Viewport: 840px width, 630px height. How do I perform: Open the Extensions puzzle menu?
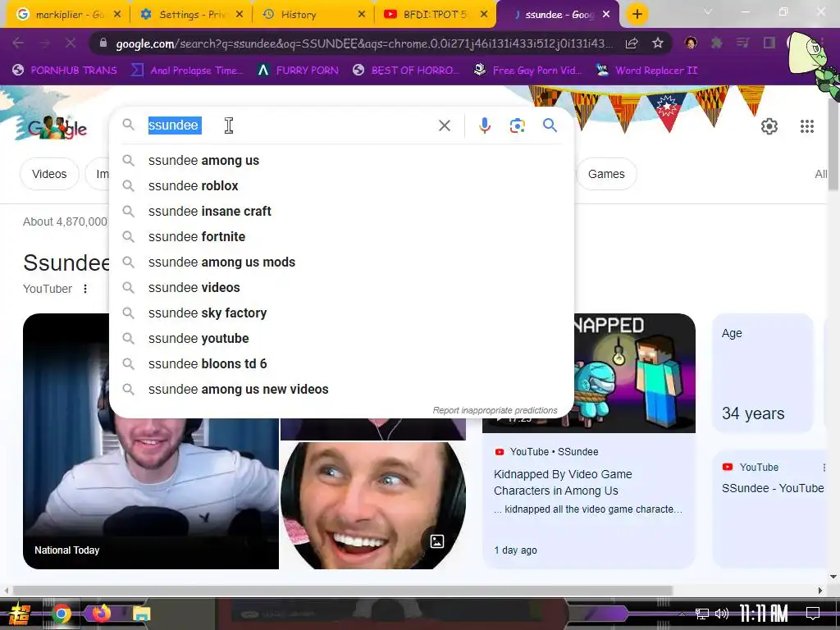click(x=716, y=43)
